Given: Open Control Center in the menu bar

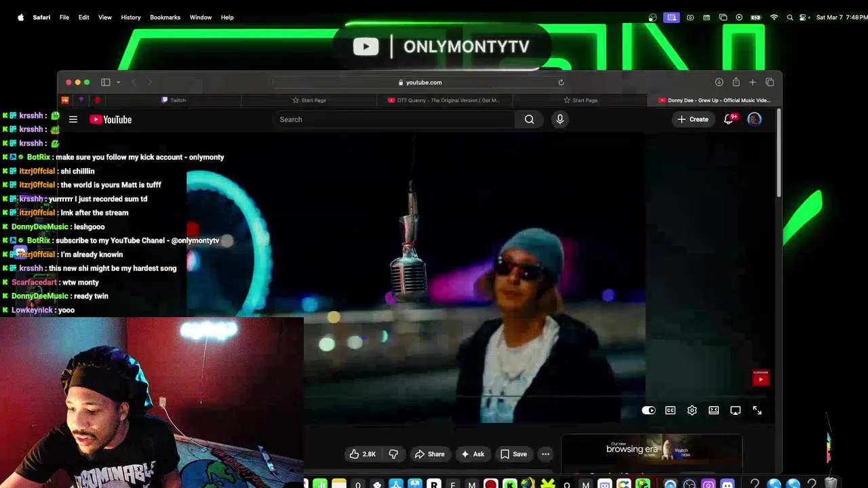Looking at the screenshot, I should tap(804, 17).
